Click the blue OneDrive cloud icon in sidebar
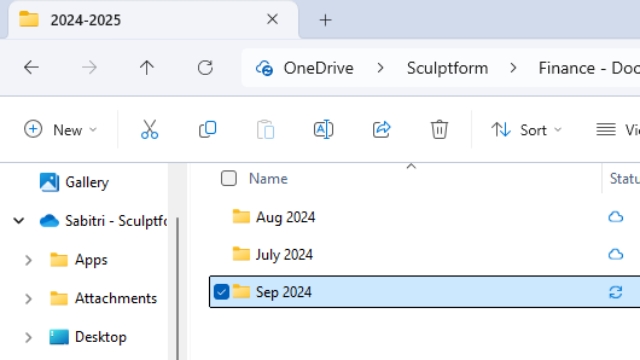Image resolution: width=640 pixels, height=360 pixels. [x=49, y=221]
